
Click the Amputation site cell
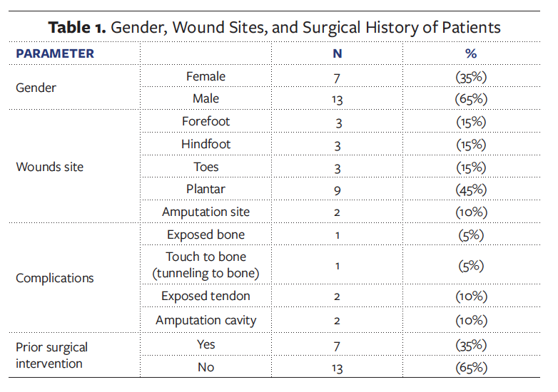tap(206, 212)
